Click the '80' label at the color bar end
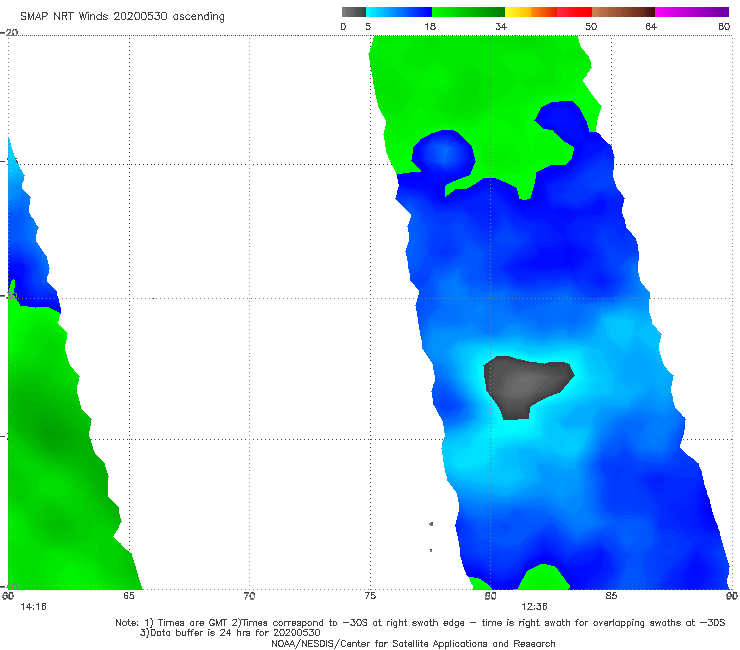Screen dimensions: 740x650 (724, 27)
